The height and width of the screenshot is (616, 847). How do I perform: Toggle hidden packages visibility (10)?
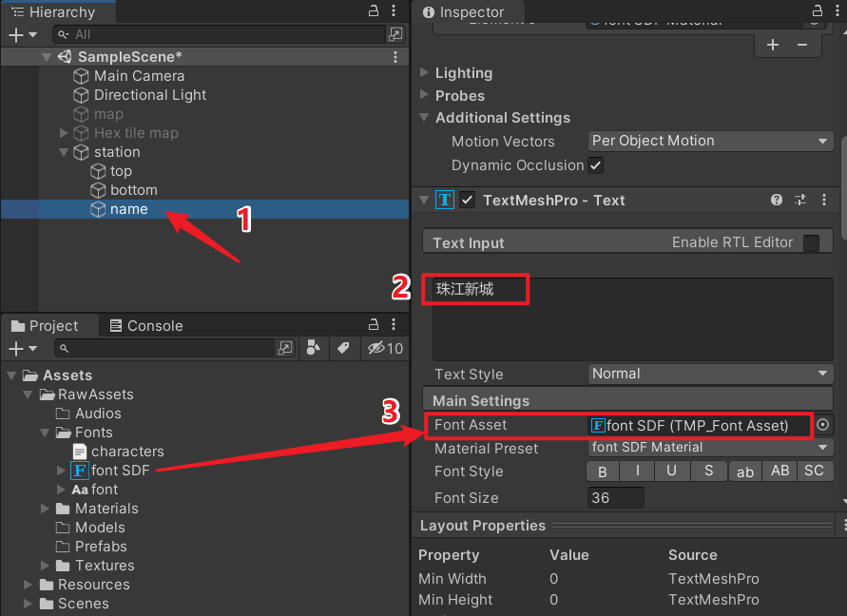pyautogui.click(x=385, y=349)
